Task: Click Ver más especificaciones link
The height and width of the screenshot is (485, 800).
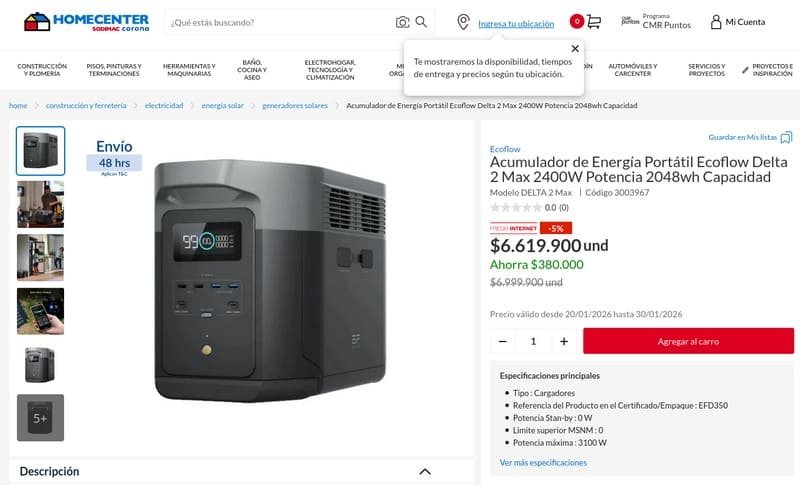Action: pos(543,463)
